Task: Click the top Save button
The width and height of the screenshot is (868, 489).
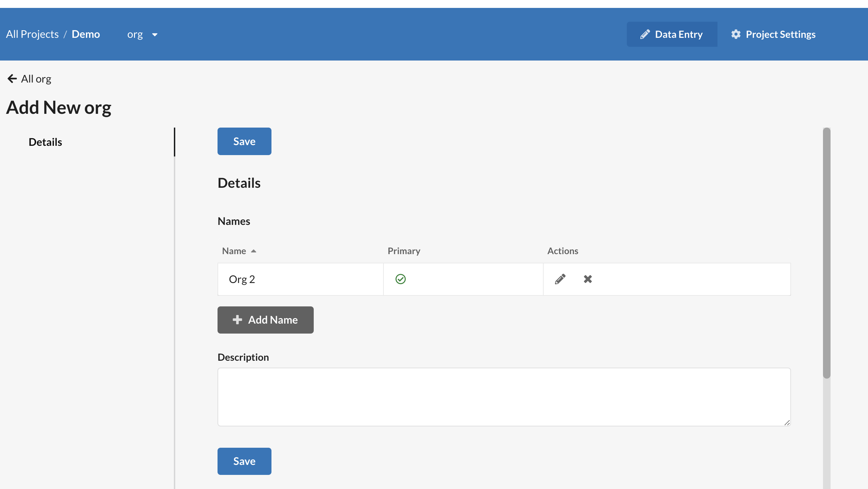Action: point(244,141)
